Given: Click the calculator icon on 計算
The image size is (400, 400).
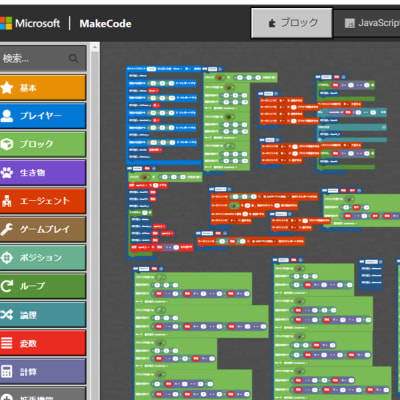Looking at the screenshot, I should (x=7, y=371).
